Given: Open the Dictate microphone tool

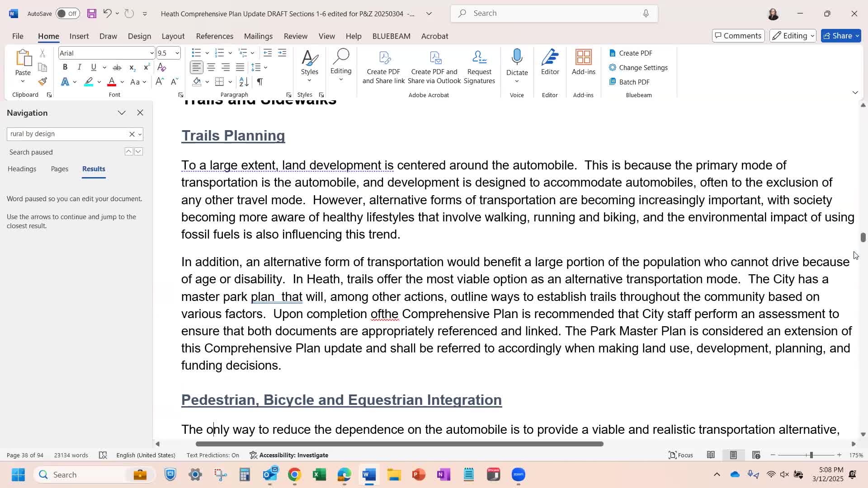Looking at the screenshot, I should (517, 57).
